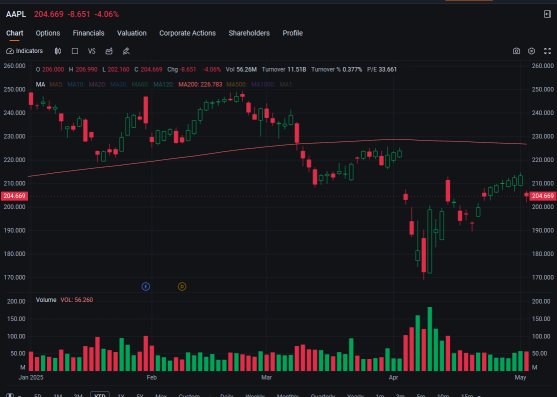Image resolution: width=557 pixels, height=397 pixels.
Task: Toggle the side panel icon beside AAPL header
Action: [547, 14]
